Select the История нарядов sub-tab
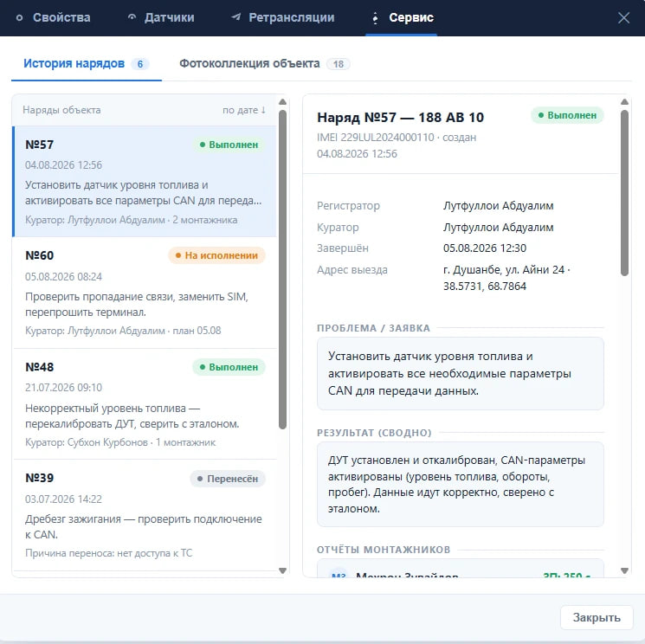Image resolution: width=645 pixels, height=644 pixels. coord(87,64)
